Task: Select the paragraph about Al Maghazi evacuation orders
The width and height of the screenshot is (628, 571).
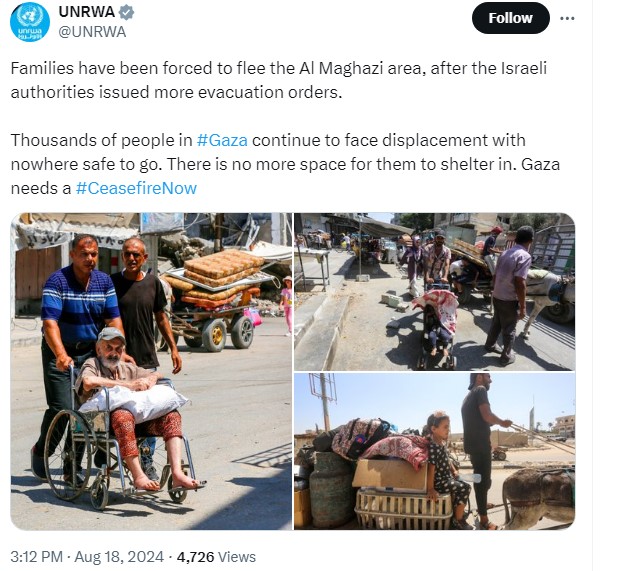Action: click(279, 80)
